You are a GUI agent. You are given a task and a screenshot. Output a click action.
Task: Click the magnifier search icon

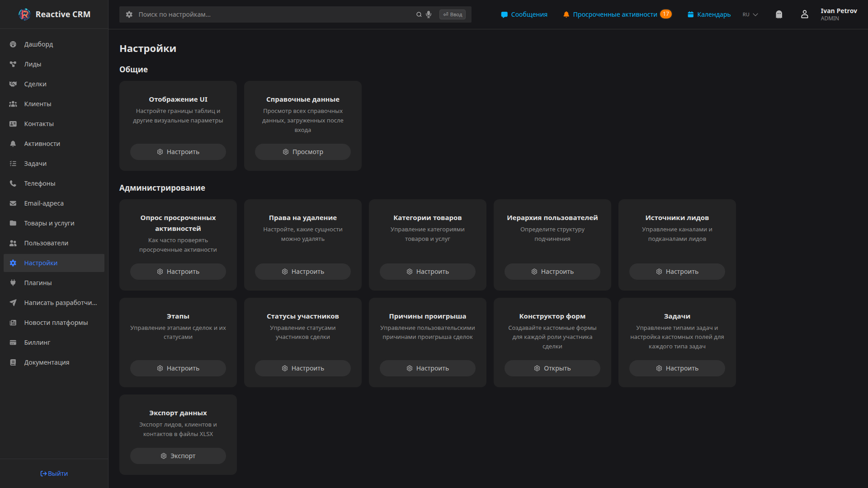[419, 14]
